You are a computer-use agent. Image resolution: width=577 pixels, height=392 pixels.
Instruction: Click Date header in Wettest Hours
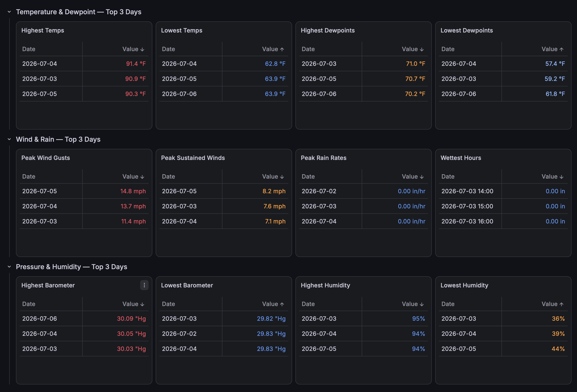[x=448, y=177]
